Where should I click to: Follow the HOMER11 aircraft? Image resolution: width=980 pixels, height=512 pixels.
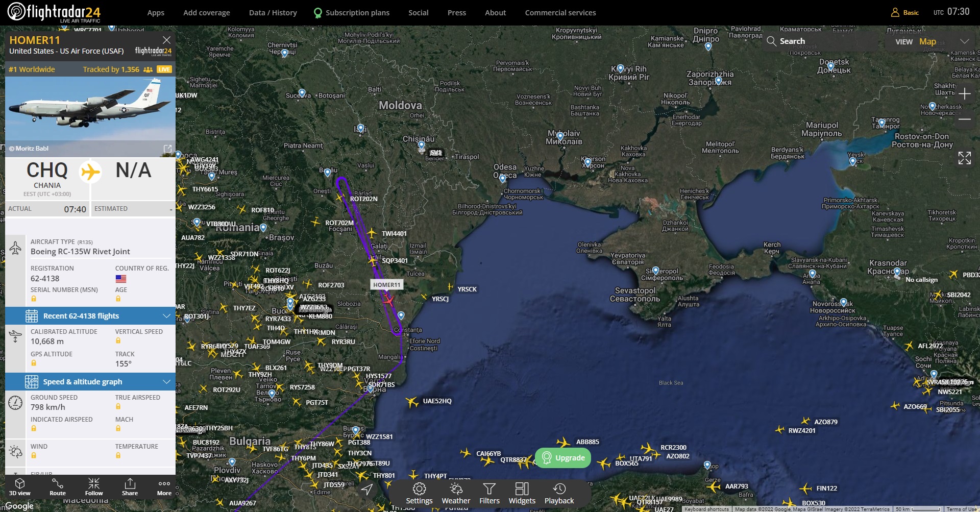94,486
